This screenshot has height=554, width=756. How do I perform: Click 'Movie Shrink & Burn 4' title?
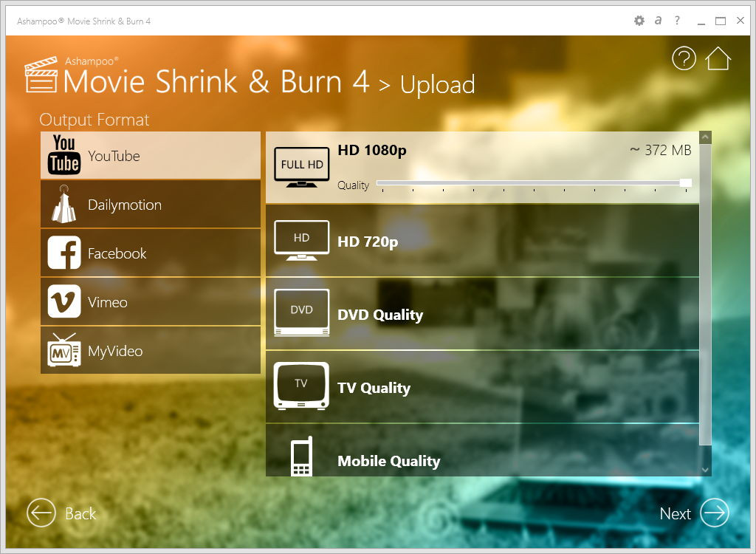216,81
